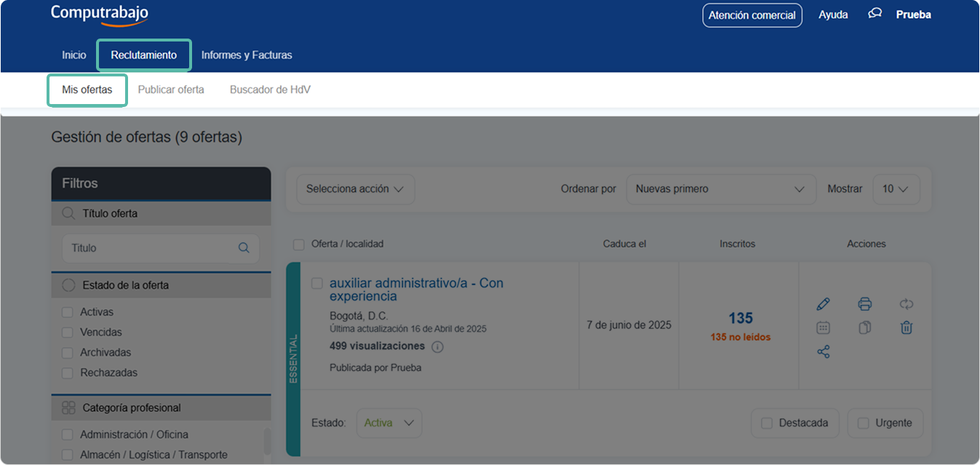The image size is (980, 465).
Task: Edit the auxiliar administrativo offer with the pencil icon
Action: click(x=823, y=303)
